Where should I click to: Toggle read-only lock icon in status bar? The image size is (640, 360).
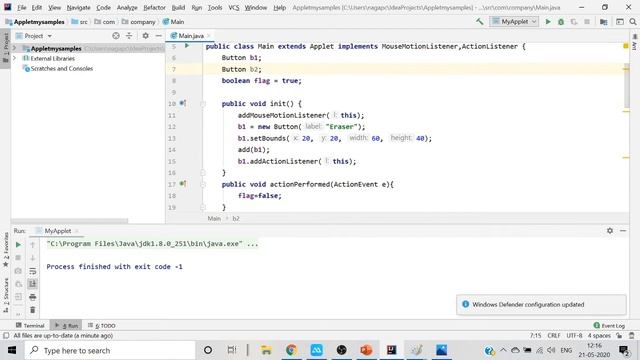619,336
